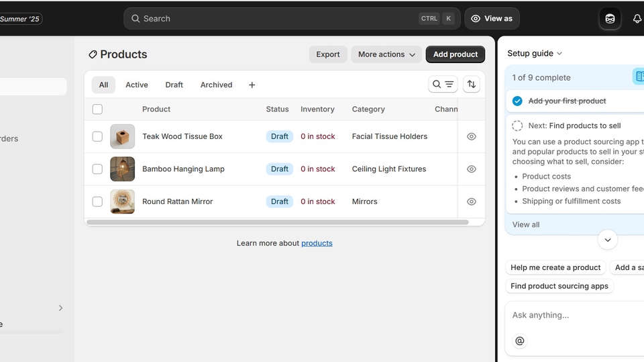Expand setup guide with round chevron button

tap(608, 240)
